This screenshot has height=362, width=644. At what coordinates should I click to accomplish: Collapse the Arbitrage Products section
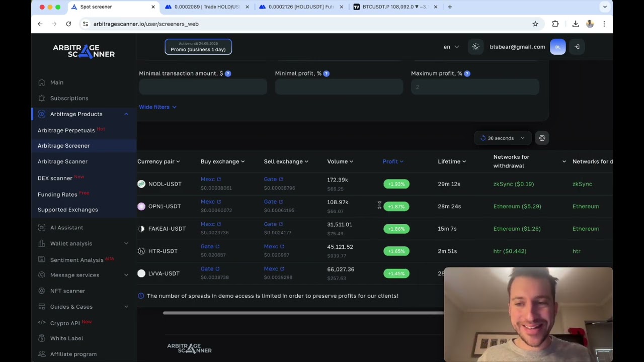tap(126, 114)
